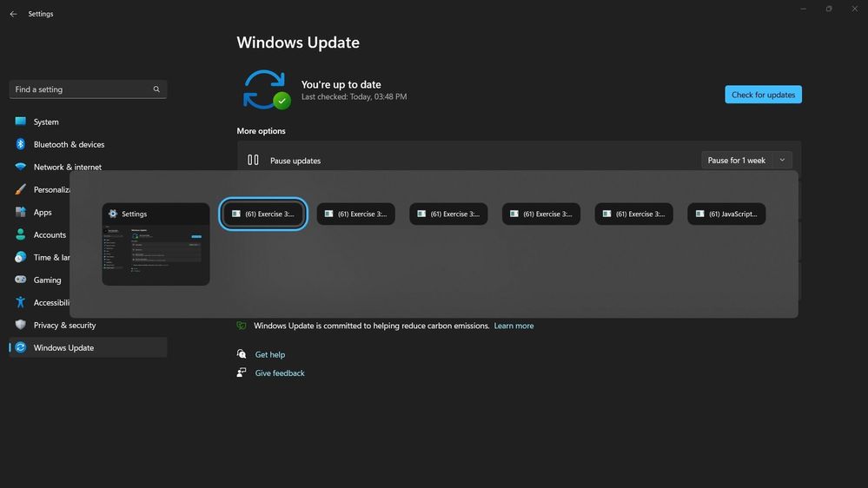Screen dimensions: 868x488
Task: Go back with the Settings back arrow
Action: click(x=13, y=14)
